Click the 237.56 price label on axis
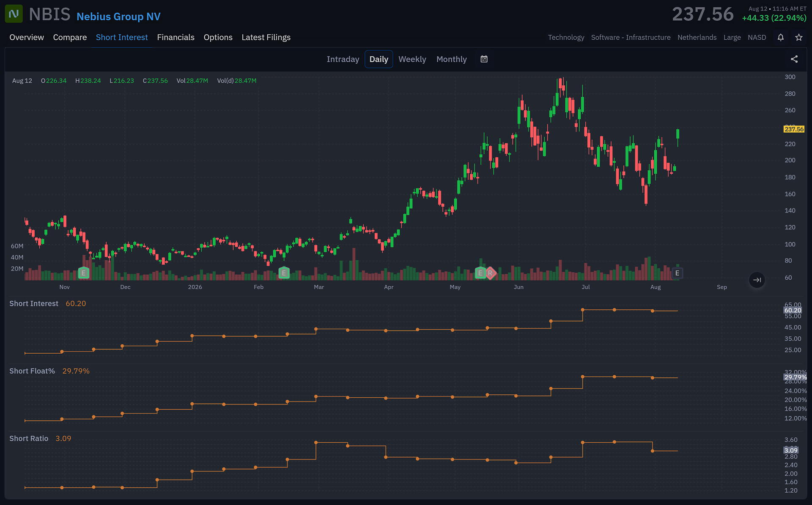Viewport: 812px width, 505px height. pyautogui.click(x=794, y=129)
